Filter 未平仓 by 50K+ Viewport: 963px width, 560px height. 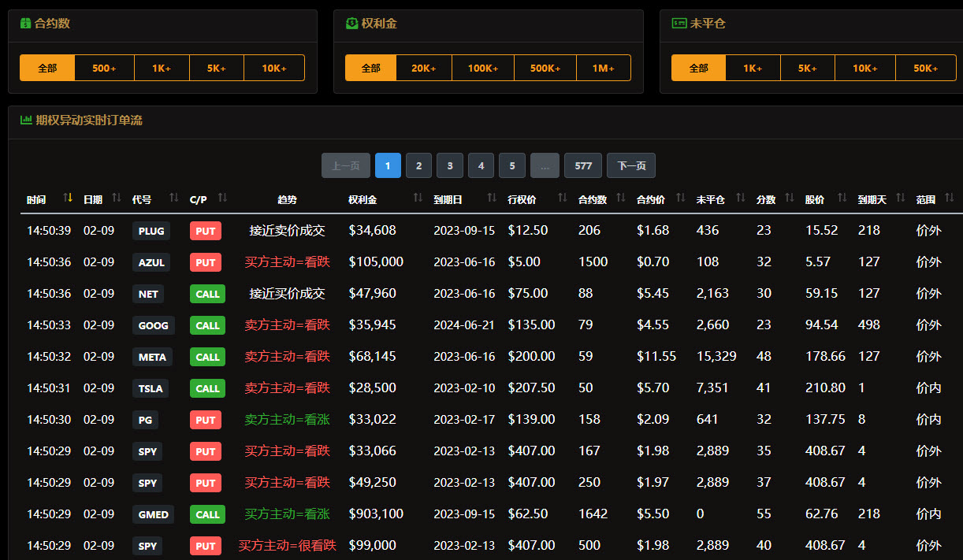(926, 68)
